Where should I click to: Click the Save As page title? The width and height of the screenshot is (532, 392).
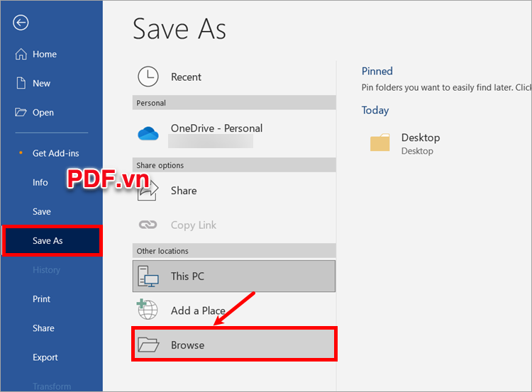click(x=179, y=29)
